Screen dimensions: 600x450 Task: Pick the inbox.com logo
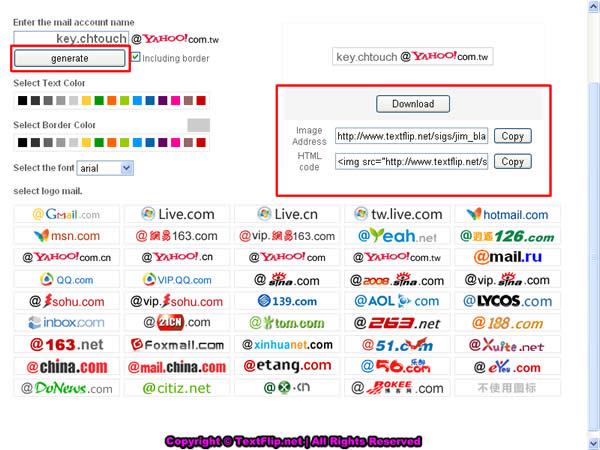point(67,323)
